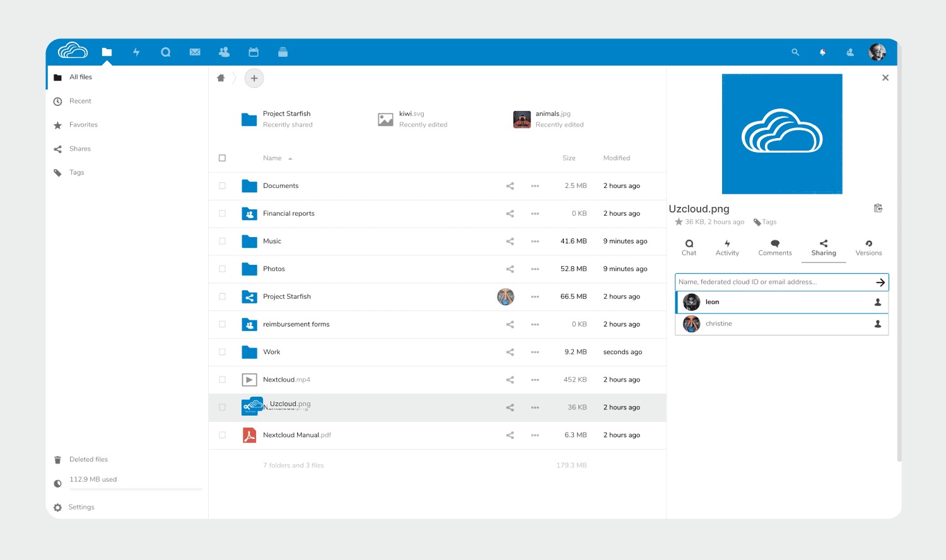946x560 pixels.
Task: Switch to the Comments tab
Action: 774,248
